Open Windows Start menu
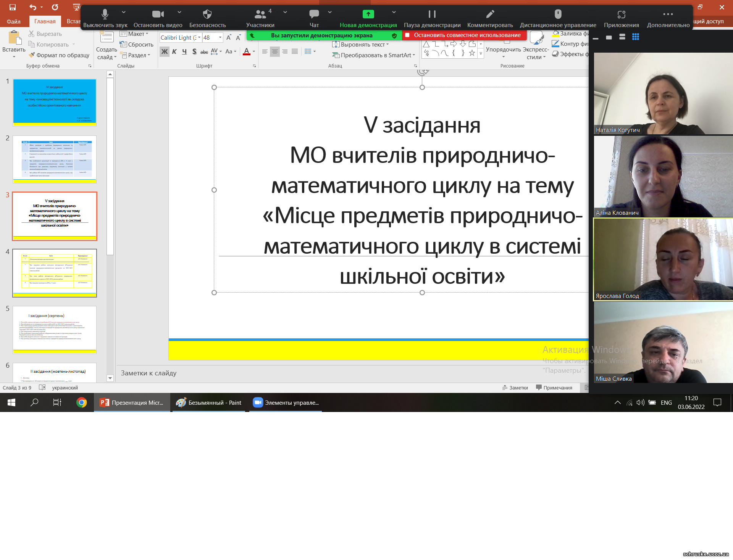 pos(11,402)
